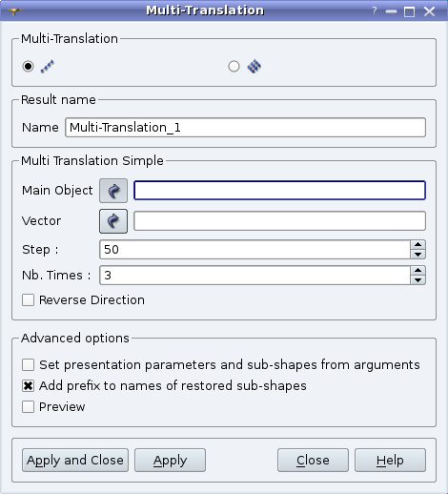Click the Name field showing Multi-Translation_1
This screenshot has width=448, height=494.
245,128
